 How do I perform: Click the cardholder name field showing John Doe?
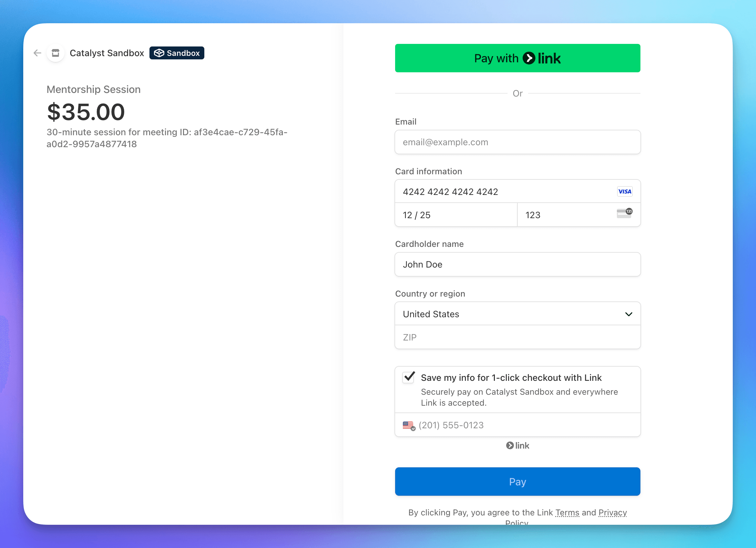[x=517, y=264]
